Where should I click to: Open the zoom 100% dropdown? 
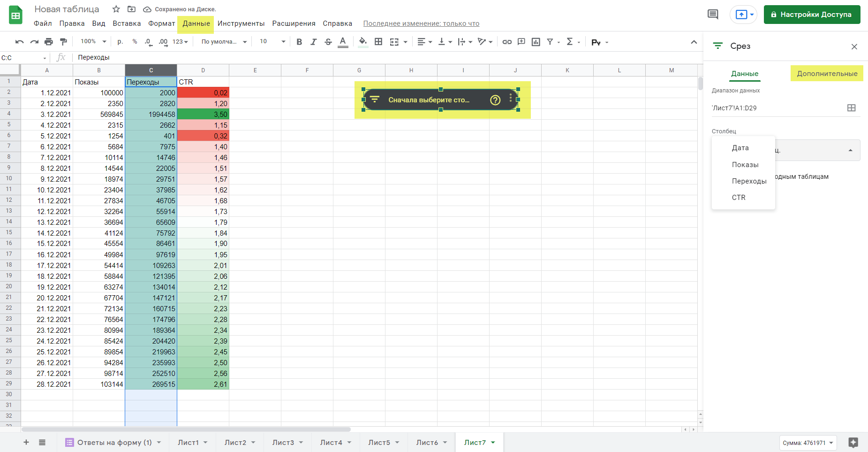[93, 42]
